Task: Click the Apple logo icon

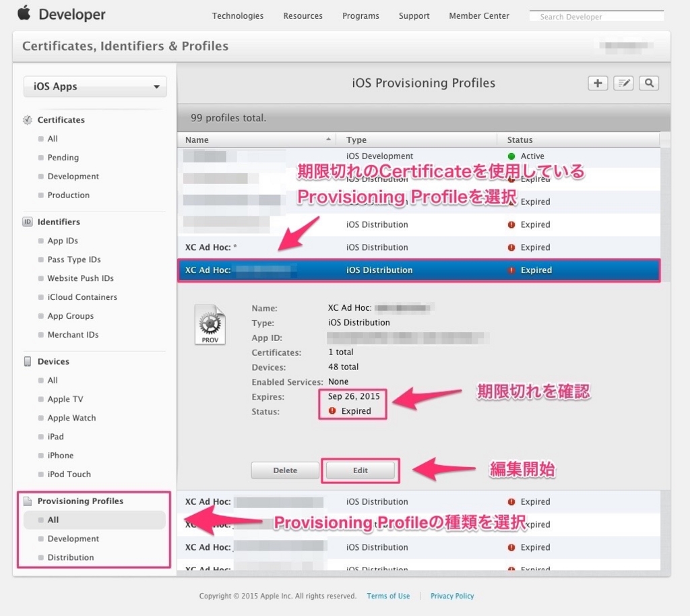Action: pos(24,13)
